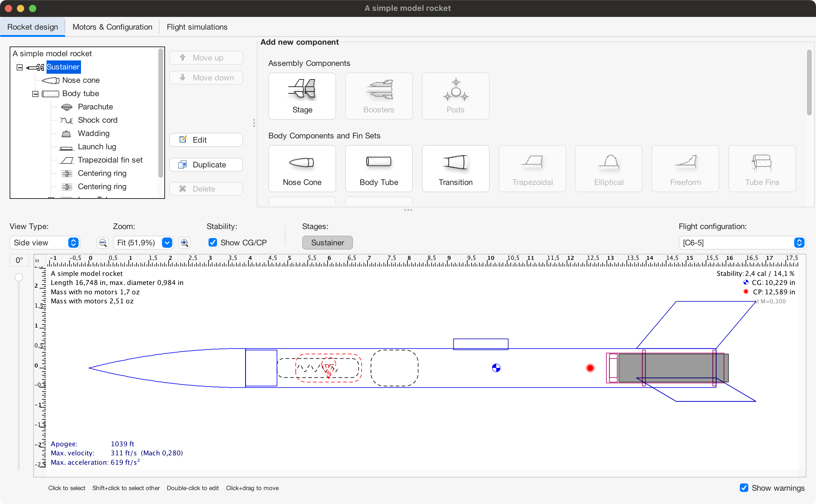Select the Parachute icon in component tree
This screenshot has width=816, height=504.
pos(67,107)
